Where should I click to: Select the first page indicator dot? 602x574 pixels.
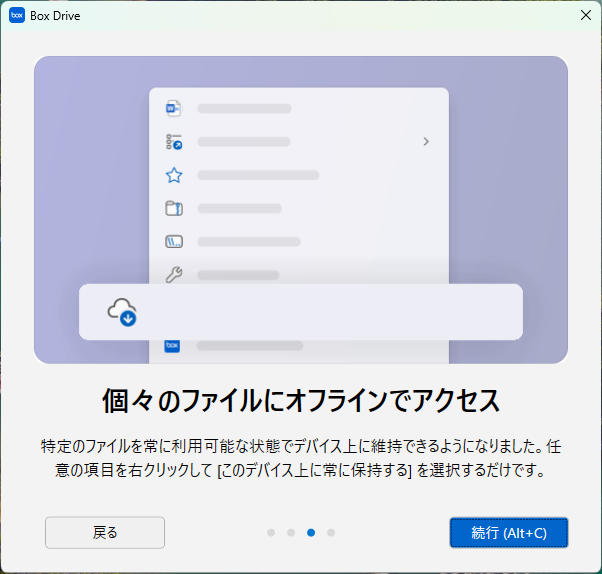tap(271, 533)
